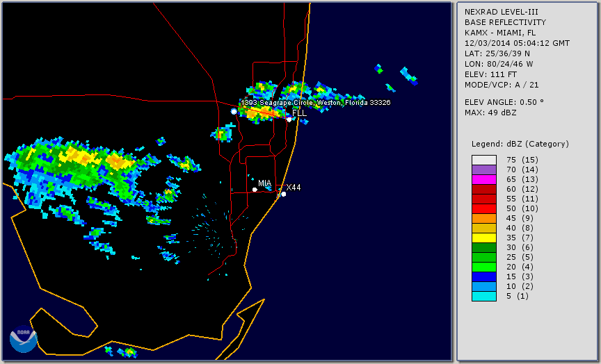The width and height of the screenshot is (601, 364).
Task: Click the 'BASE REFLECTIVITY' product text
Action: pyautogui.click(x=505, y=22)
